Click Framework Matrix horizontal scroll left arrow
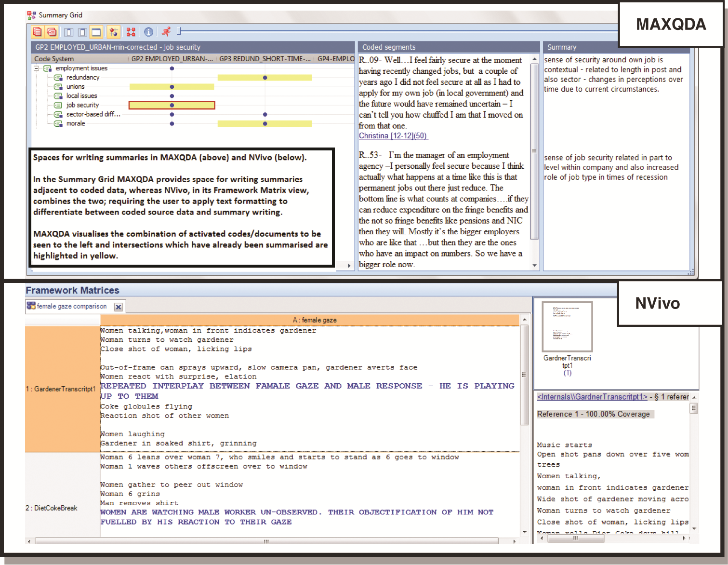 (29, 541)
